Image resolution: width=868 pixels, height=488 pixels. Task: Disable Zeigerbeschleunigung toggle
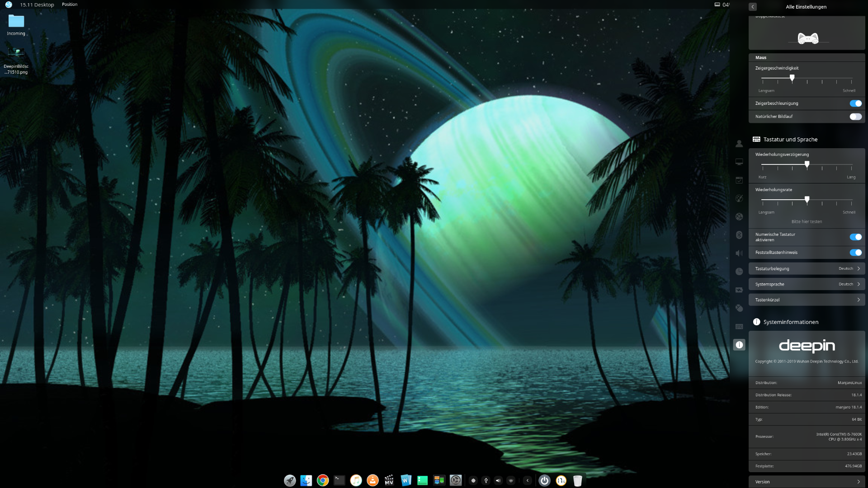855,103
